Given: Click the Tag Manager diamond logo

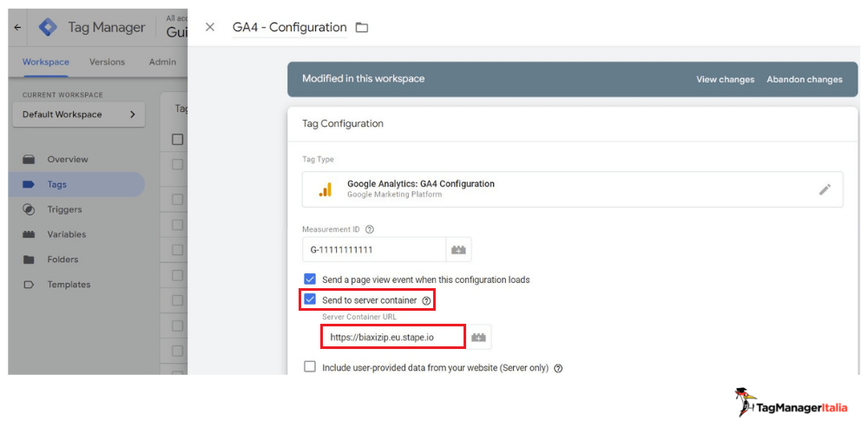Looking at the screenshot, I should click(48, 27).
